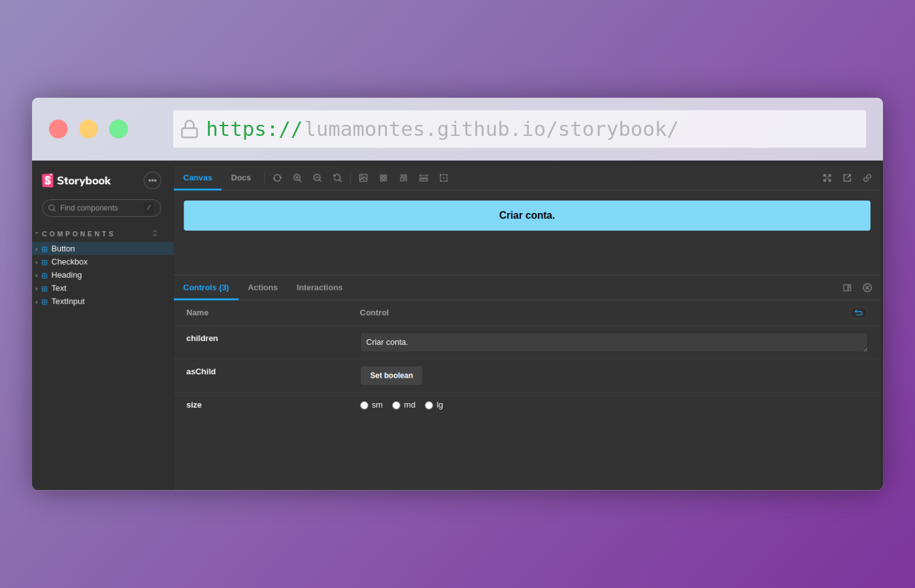Switch to the Docs tab
Screen dimensions: 915x588
click(x=241, y=178)
